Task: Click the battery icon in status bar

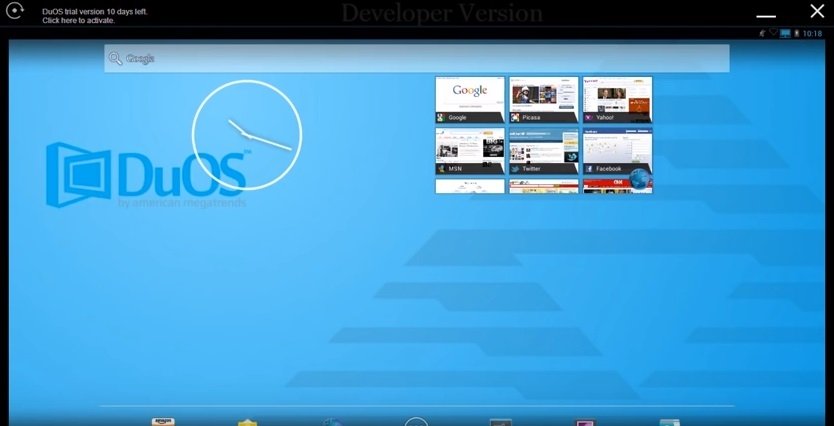Action: [x=796, y=34]
